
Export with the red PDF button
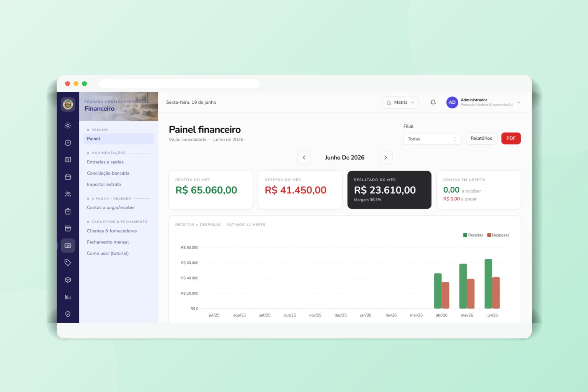pyautogui.click(x=511, y=138)
